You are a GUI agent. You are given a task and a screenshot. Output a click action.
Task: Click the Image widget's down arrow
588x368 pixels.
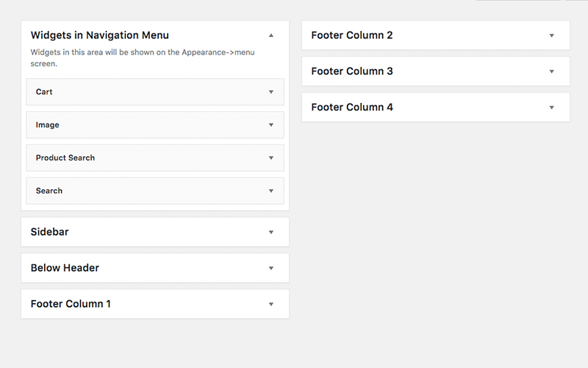coord(271,125)
